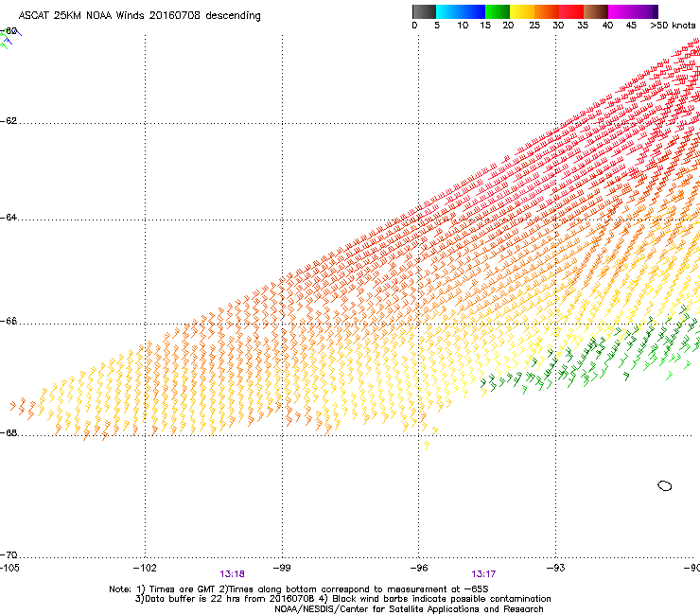Screen dimensions: 700x615
Task: Click the green 15-20 knots color band
Action: [498, 11]
